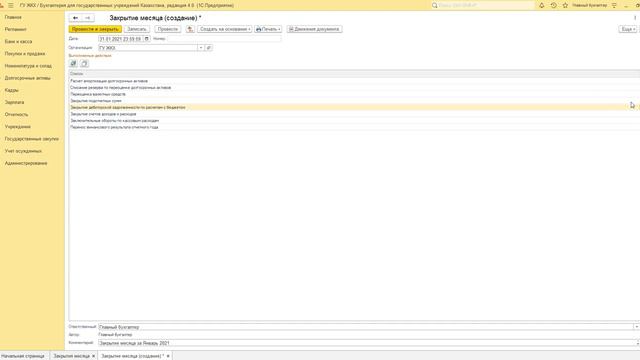Close the Закрытия месяца tab
The width and height of the screenshot is (640, 360).
pos(93,356)
